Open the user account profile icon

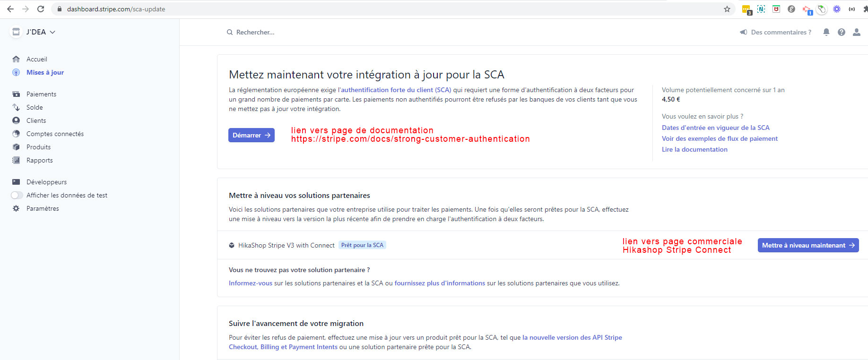tap(856, 32)
